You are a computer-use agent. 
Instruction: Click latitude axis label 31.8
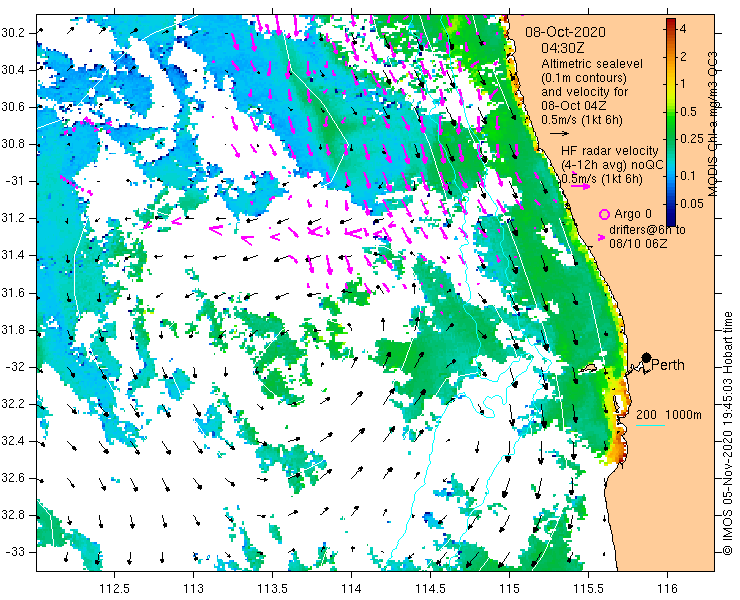(x=13, y=330)
